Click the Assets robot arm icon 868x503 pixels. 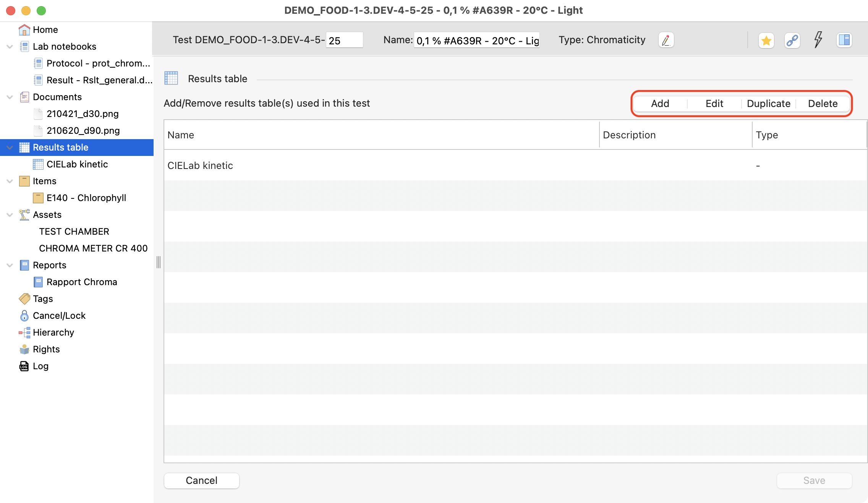tap(24, 215)
